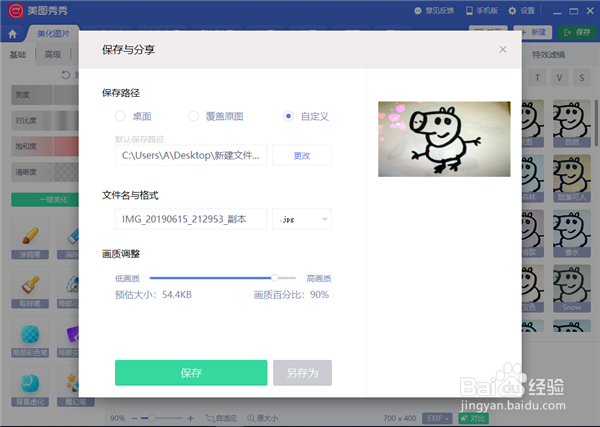Click the S filter category button
Image resolution: width=600 pixels, height=427 pixels.
[x=582, y=78]
